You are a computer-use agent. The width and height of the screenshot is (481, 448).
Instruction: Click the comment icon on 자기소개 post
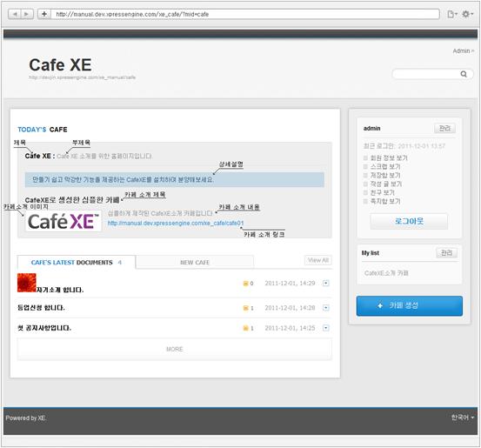tap(245, 284)
